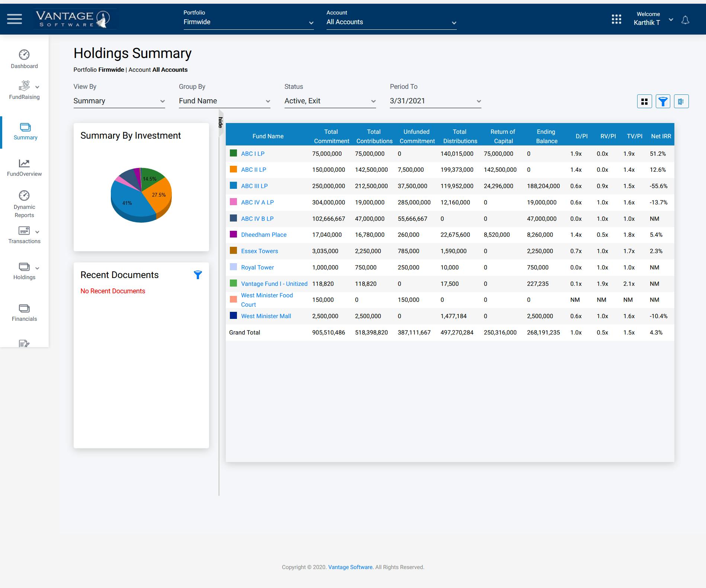Open the filter for the holdings table
Image resolution: width=706 pixels, height=588 pixels.
click(662, 101)
